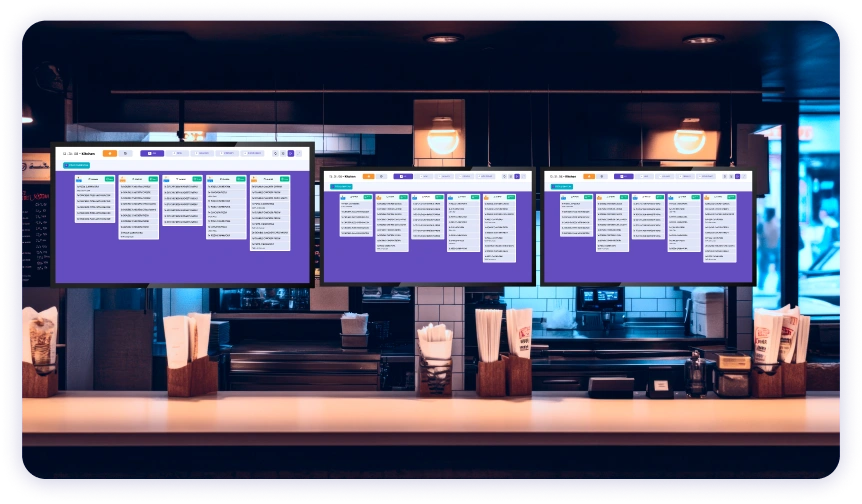Click the orange icon on the second order card, middle monitor

(x=379, y=197)
